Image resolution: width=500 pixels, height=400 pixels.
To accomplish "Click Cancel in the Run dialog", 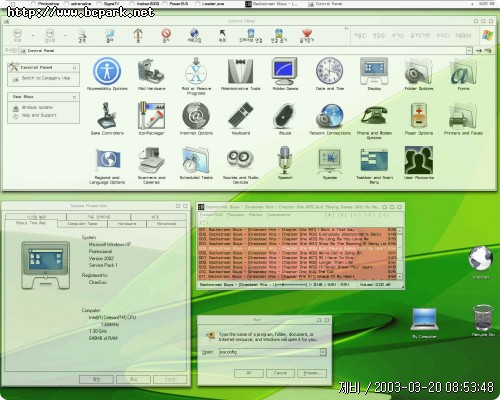I will point(280,373).
